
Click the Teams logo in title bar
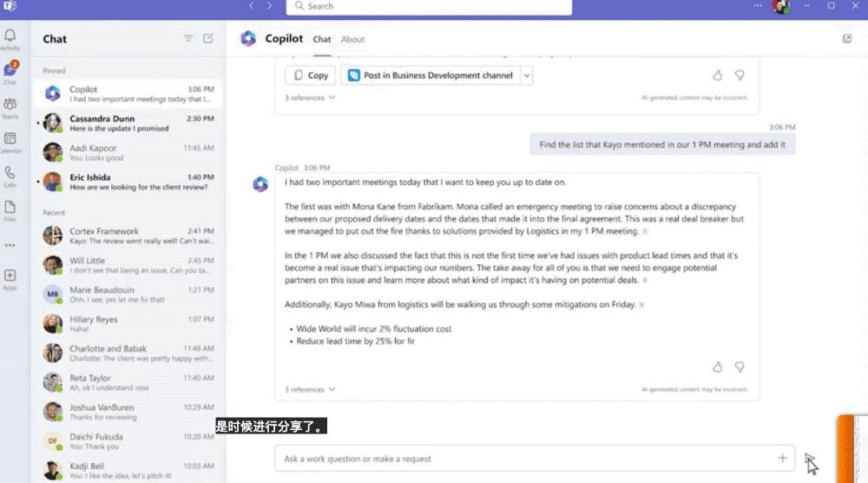pos(10,5)
